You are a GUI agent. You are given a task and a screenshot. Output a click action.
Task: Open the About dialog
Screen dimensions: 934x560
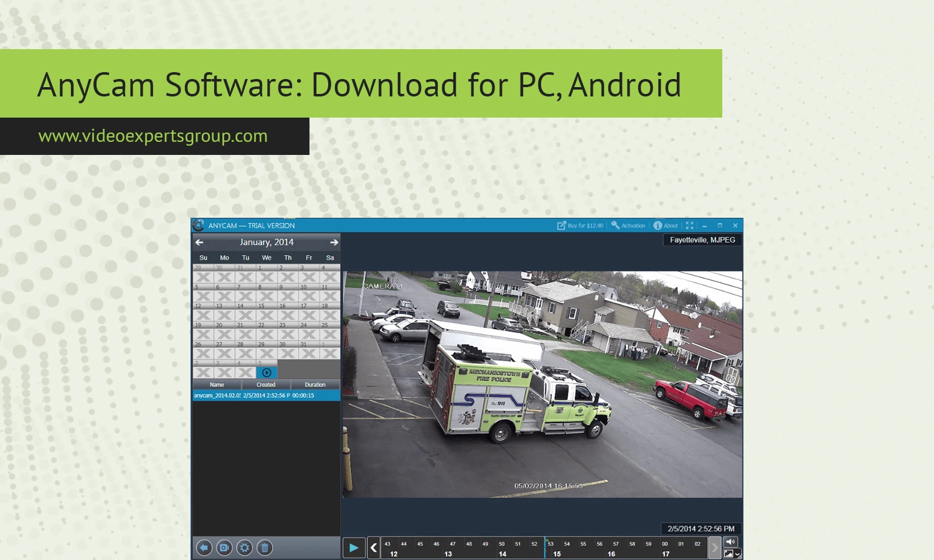(x=666, y=225)
